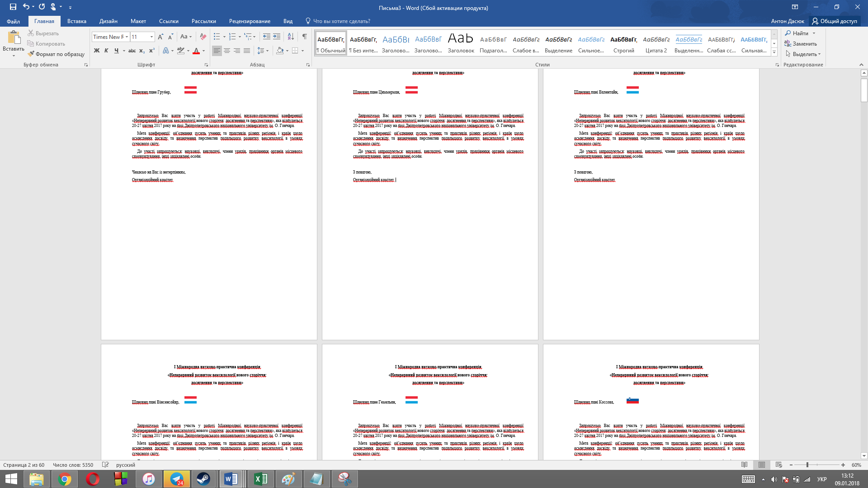Center align the paragraph text

click(227, 51)
